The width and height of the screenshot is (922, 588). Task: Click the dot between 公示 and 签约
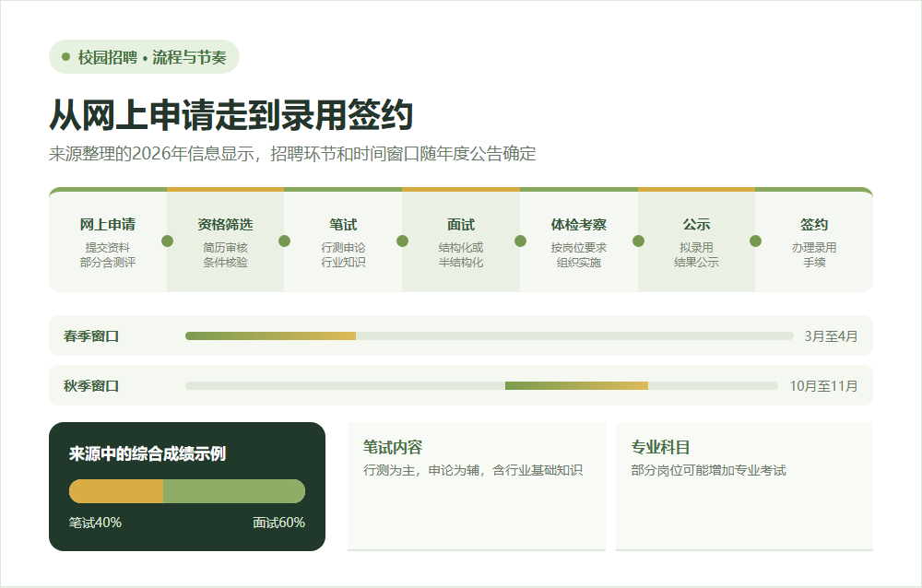point(756,241)
